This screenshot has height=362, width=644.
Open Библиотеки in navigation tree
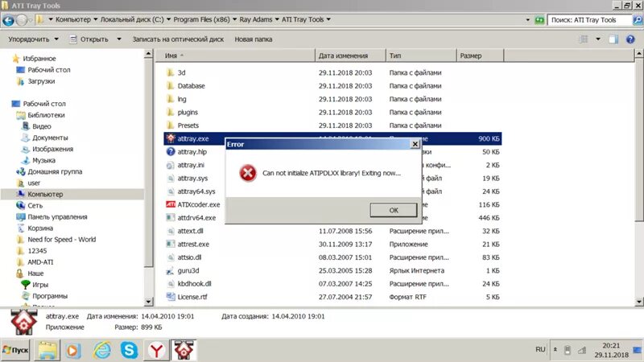(46, 115)
